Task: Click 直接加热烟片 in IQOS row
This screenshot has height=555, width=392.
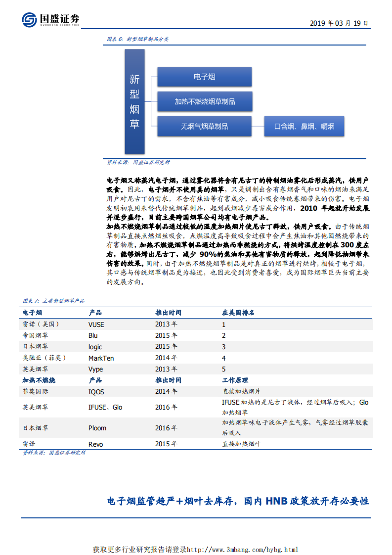Action: [241, 391]
